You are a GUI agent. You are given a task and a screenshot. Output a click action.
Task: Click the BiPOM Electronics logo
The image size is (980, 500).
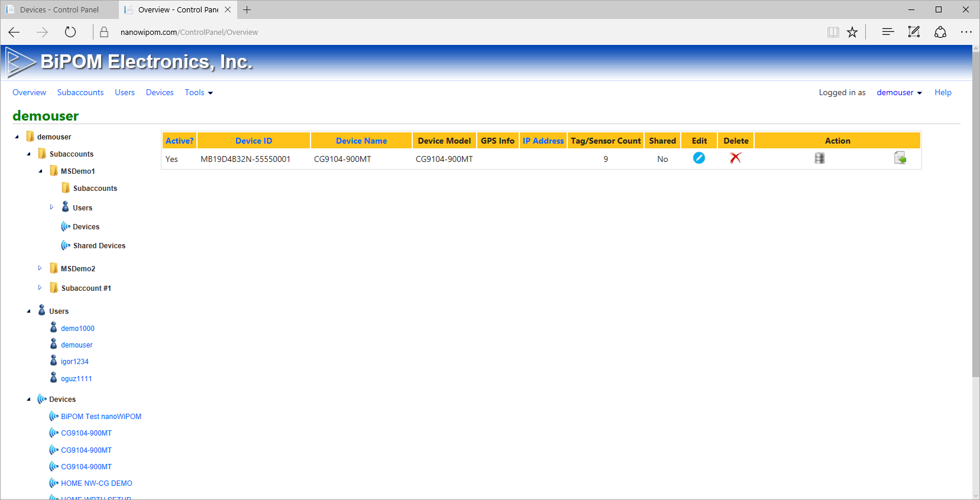click(x=130, y=62)
